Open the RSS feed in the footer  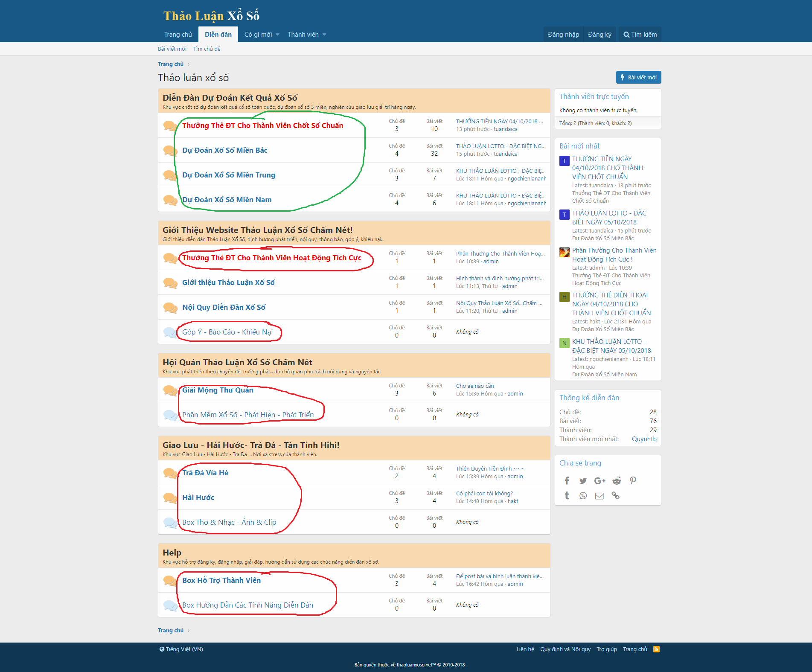point(656,649)
